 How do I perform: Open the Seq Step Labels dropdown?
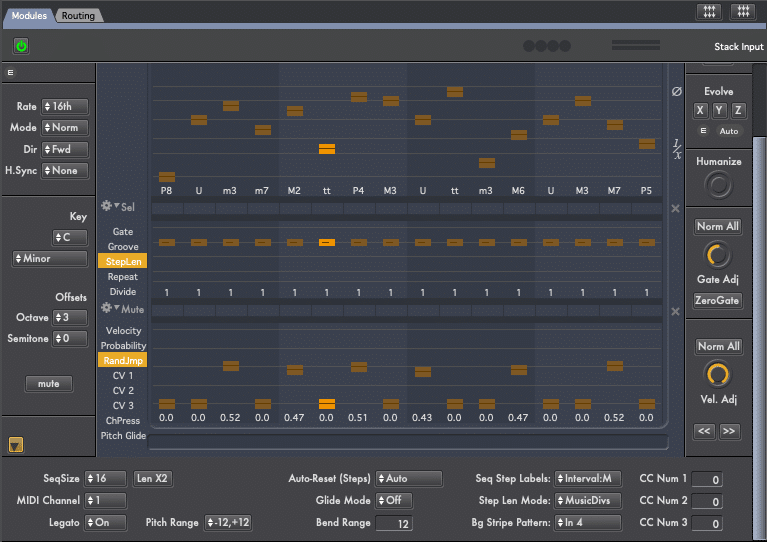click(588, 478)
